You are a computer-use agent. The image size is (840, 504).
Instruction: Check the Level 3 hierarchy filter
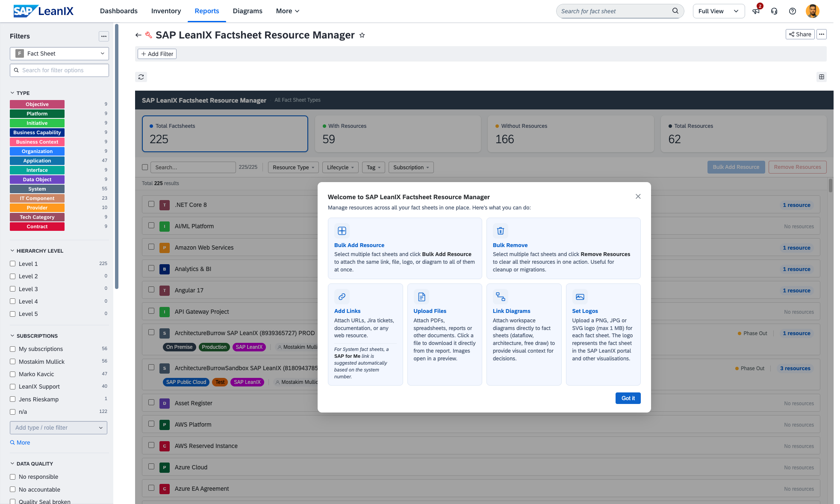[13, 289]
